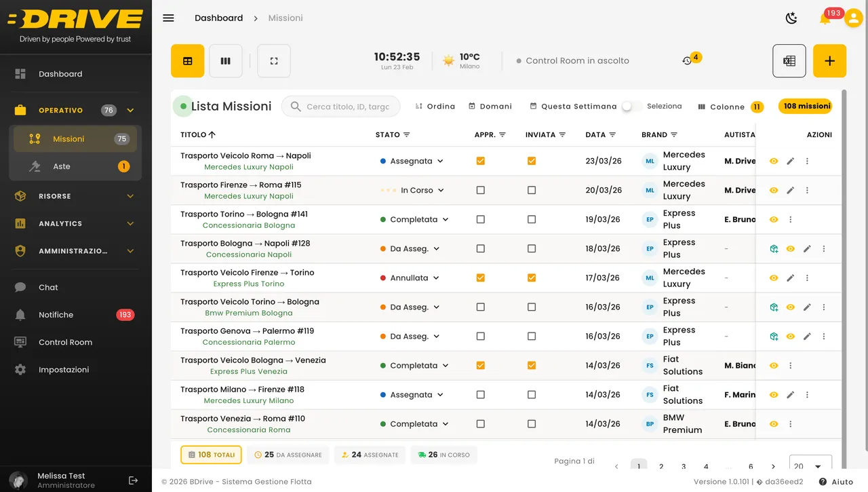Edit the Trasporto Veicolo Roma → Napoli mission
Image resolution: width=868 pixels, height=492 pixels.
coord(790,162)
